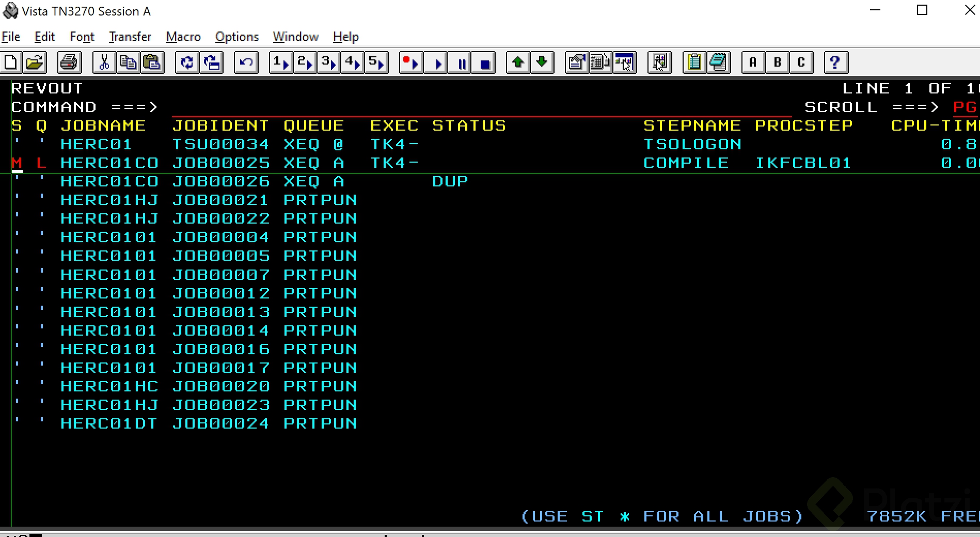Select job JOB00004 in the list
This screenshot has width=980, height=537.
pos(220,238)
